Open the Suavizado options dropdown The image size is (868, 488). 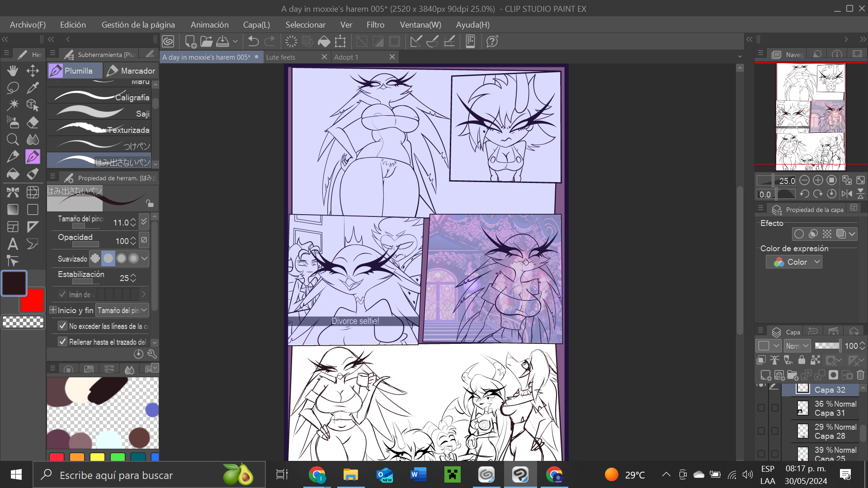(x=144, y=258)
